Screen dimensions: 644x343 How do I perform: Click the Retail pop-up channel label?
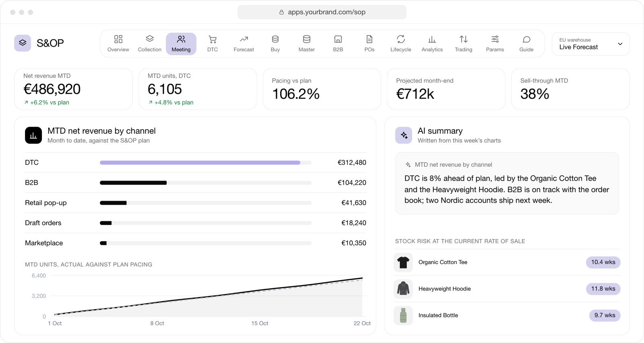pos(46,203)
